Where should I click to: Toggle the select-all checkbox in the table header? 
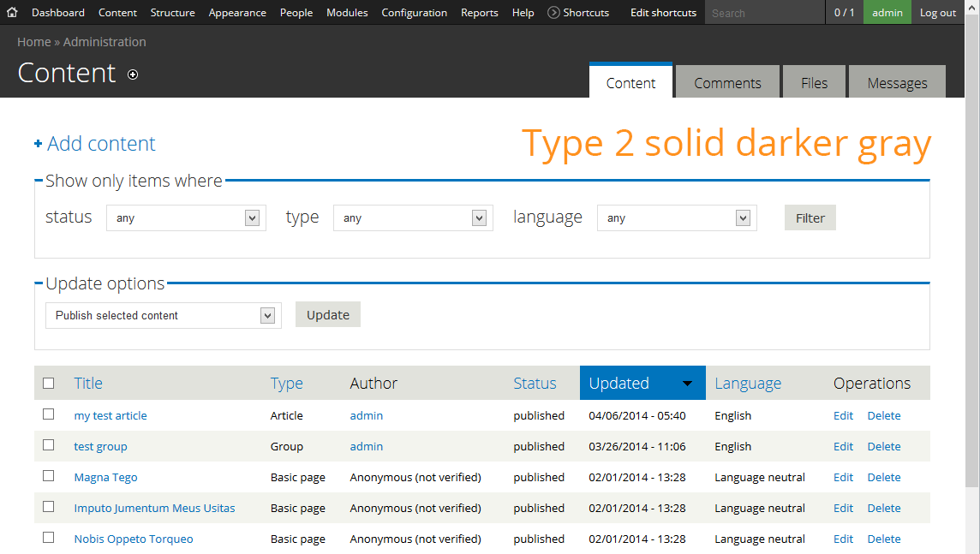point(49,383)
